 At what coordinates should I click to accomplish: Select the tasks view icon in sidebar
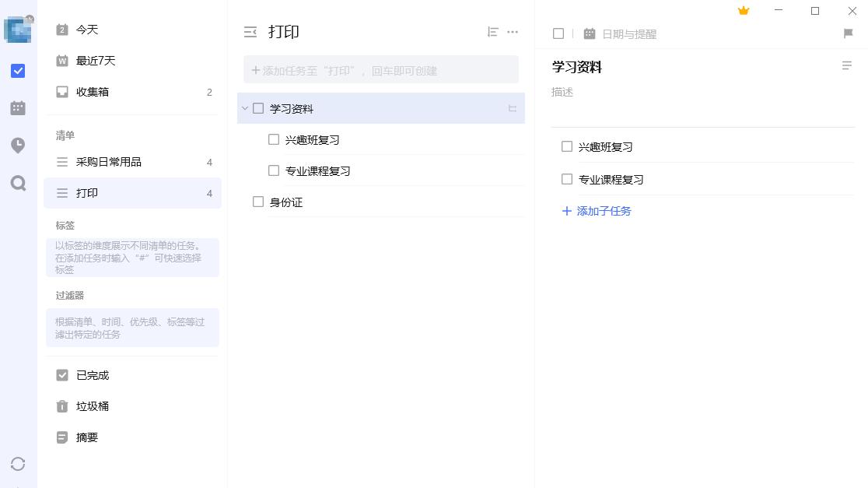point(17,71)
